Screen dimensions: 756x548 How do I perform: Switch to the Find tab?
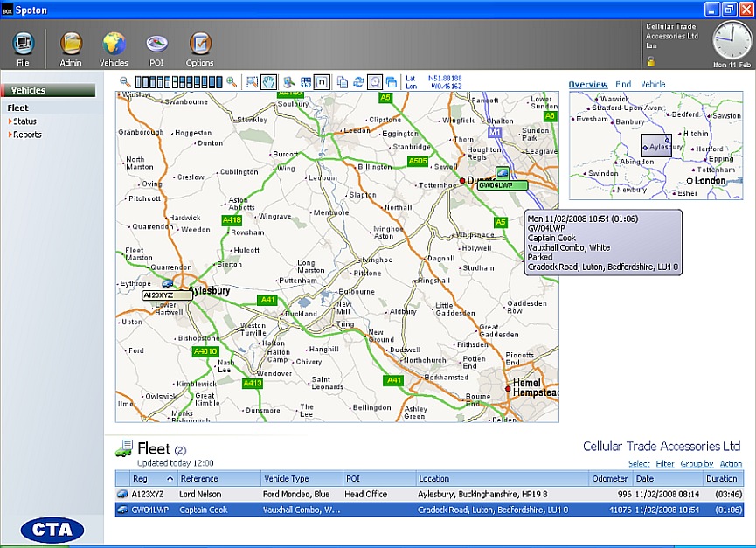coord(623,85)
